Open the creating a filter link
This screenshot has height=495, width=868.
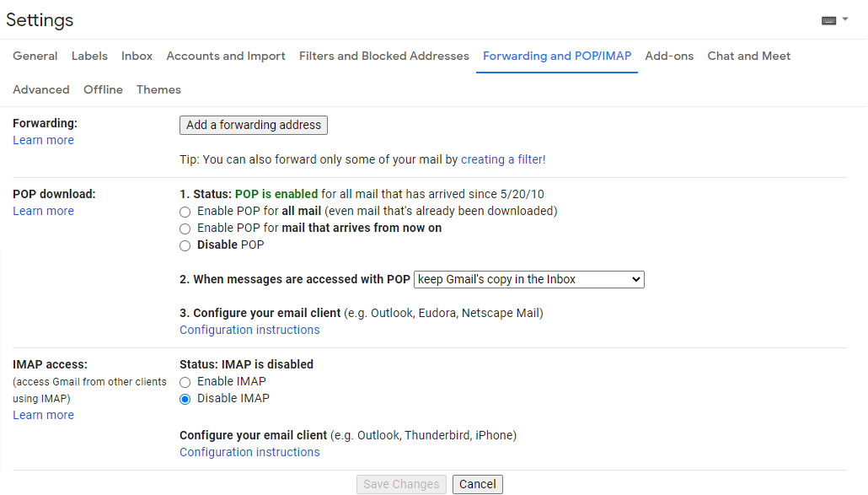(502, 159)
